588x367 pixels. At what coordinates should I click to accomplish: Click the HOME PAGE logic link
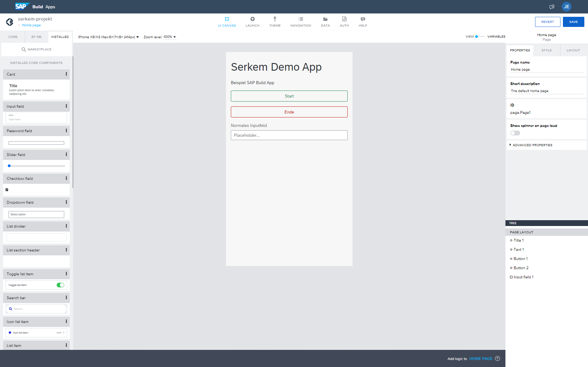[x=481, y=359]
